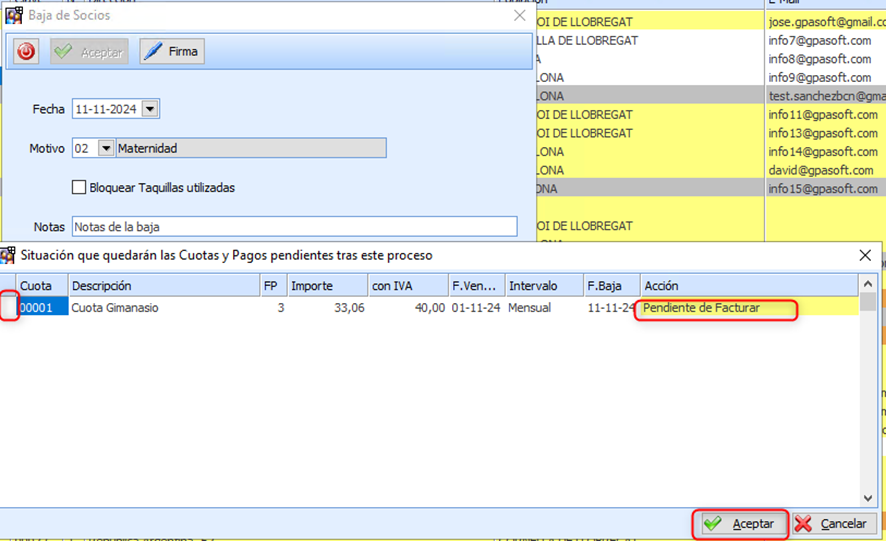Sort by the Descripción column header

[x=163, y=286]
